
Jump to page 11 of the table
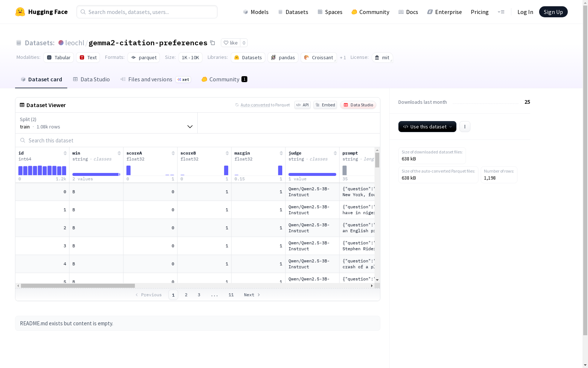click(x=231, y=295)
